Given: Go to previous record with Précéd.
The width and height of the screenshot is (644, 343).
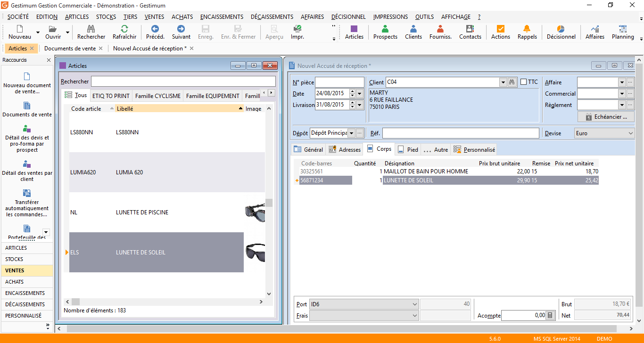Looking at the screenshot, I should [x=155, y=29].
